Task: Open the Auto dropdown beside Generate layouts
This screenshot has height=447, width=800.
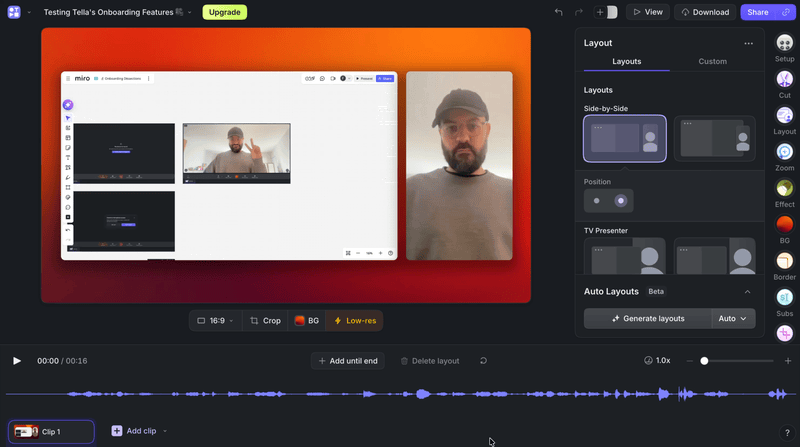Action: pos(733,318)
